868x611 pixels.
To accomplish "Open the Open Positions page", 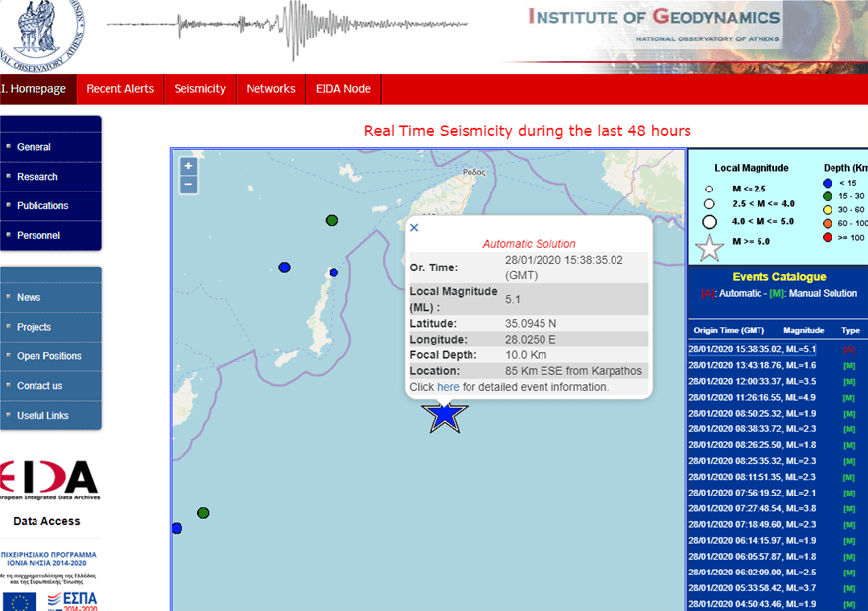I will click(50, 356).
